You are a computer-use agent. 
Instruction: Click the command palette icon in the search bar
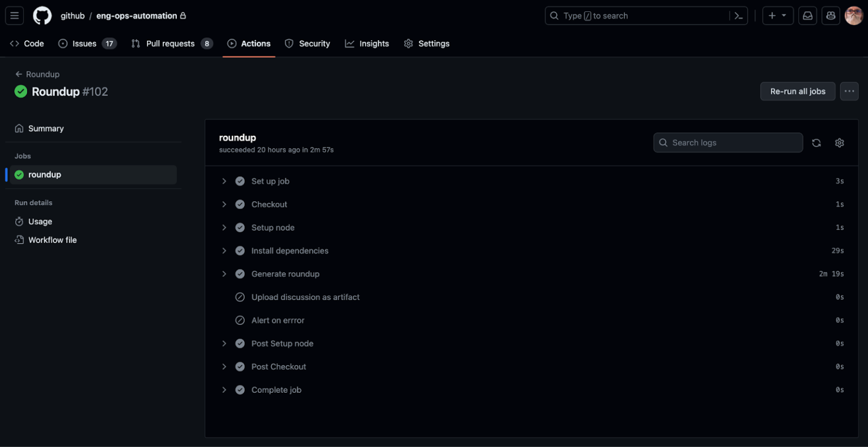[739, 15]
